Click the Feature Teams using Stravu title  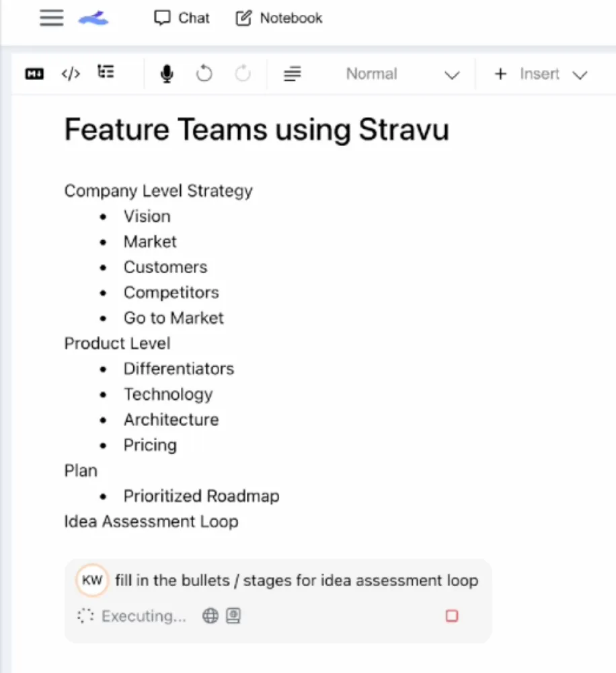256,130
